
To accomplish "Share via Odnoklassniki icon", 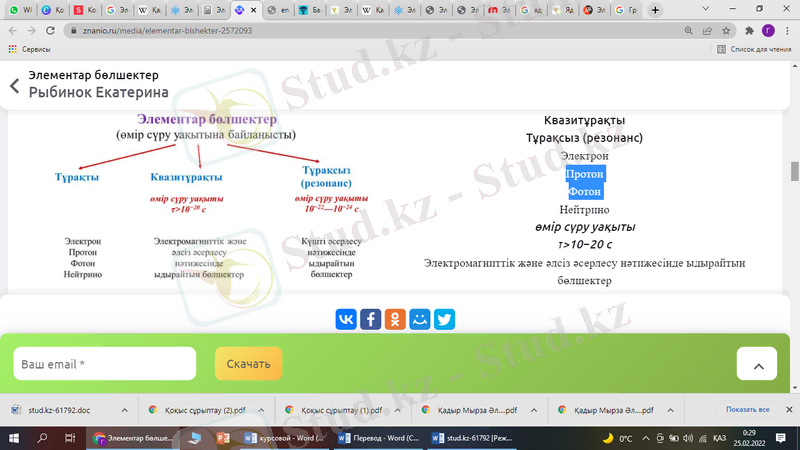I will [395, 319].
